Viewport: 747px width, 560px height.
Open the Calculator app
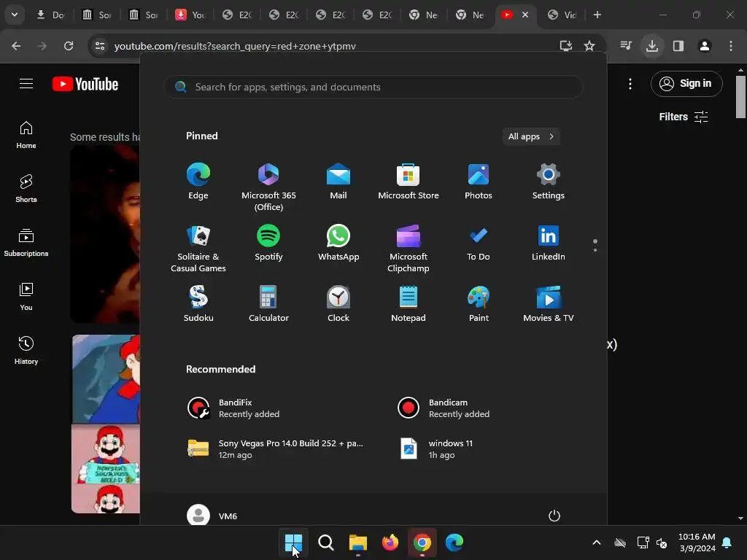pos(268,304)
